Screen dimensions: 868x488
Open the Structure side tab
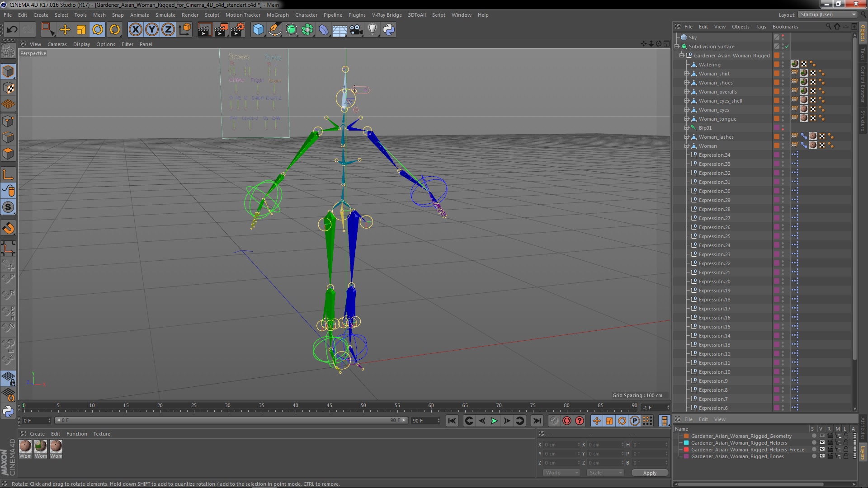click(x=863, y=121)
